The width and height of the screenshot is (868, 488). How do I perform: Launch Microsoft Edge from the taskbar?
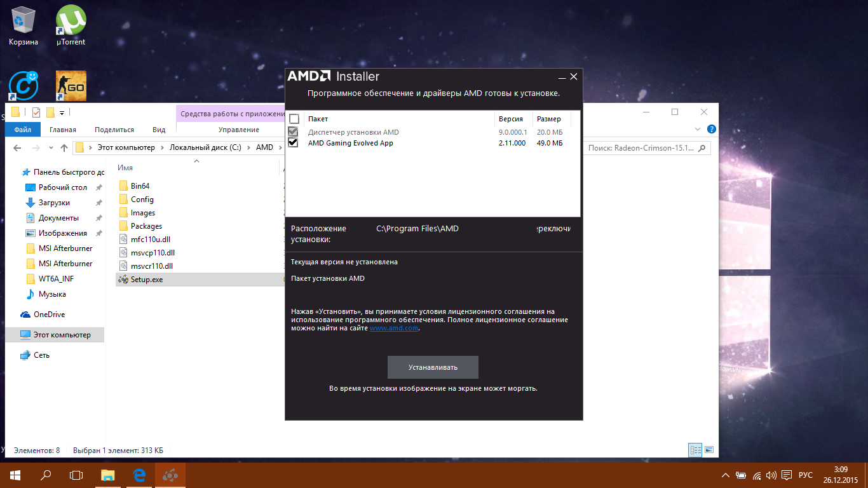139,475
